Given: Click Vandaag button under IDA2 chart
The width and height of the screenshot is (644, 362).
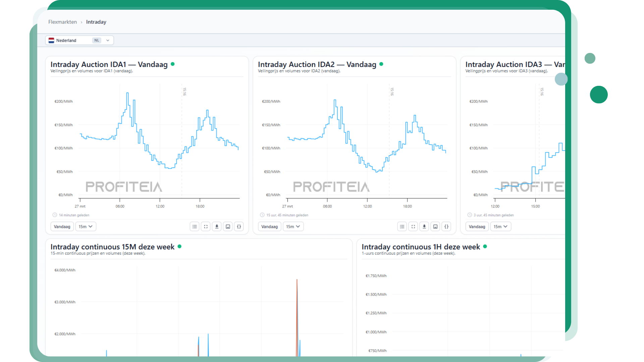Looking at the screenshot, I should point(269,227).
